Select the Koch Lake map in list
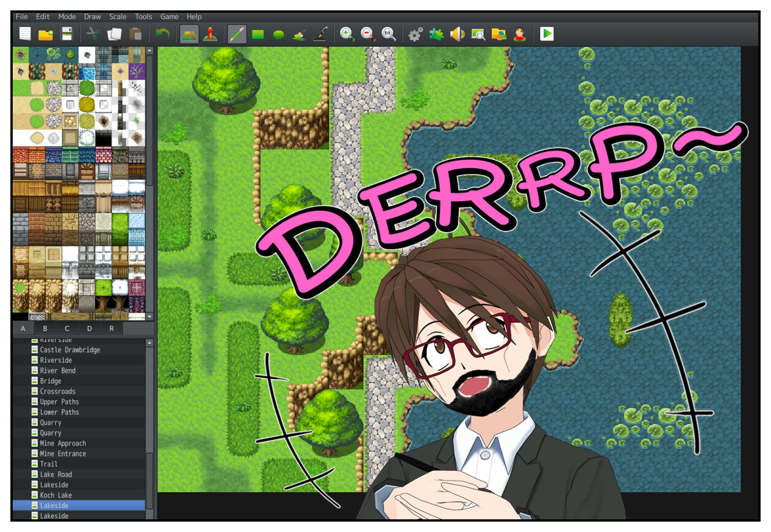 55,496
